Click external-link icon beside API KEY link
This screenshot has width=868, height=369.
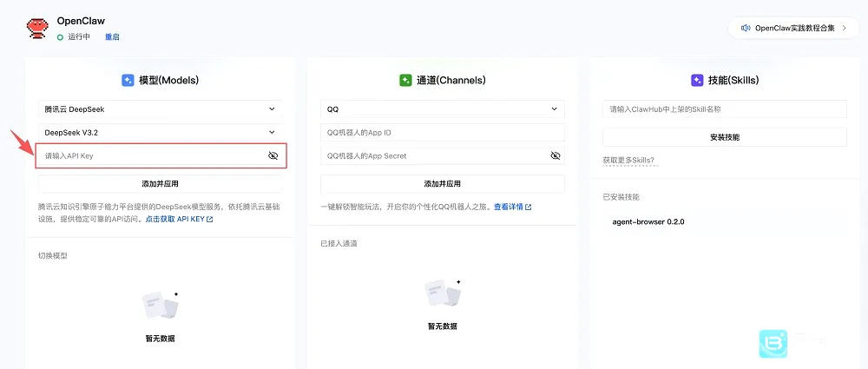coord(210,220)
